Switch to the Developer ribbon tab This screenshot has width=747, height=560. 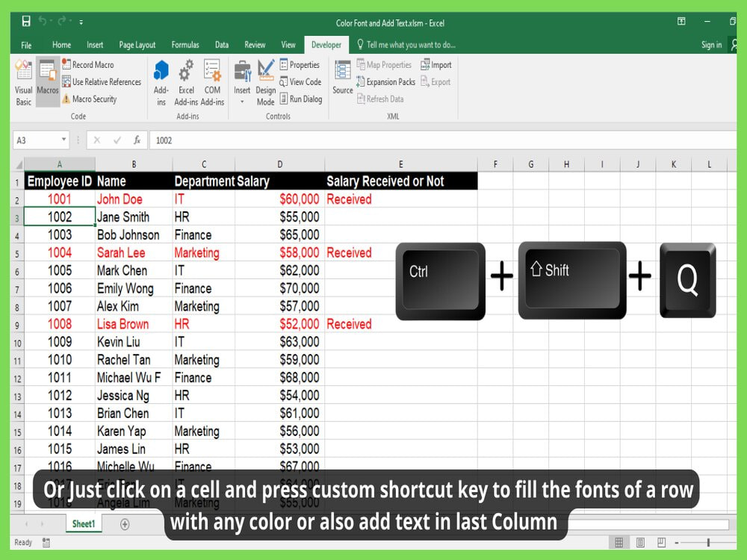tap(326, 45)
